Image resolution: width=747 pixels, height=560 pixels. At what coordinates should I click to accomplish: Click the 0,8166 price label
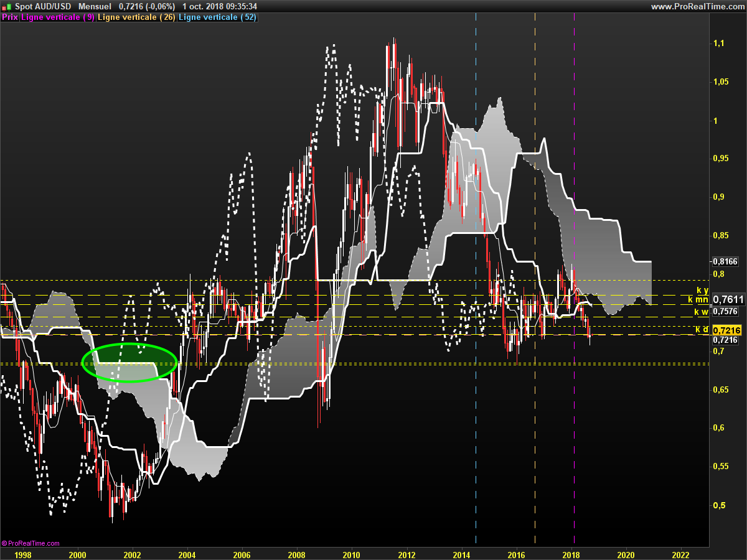(x=725, y=261)
